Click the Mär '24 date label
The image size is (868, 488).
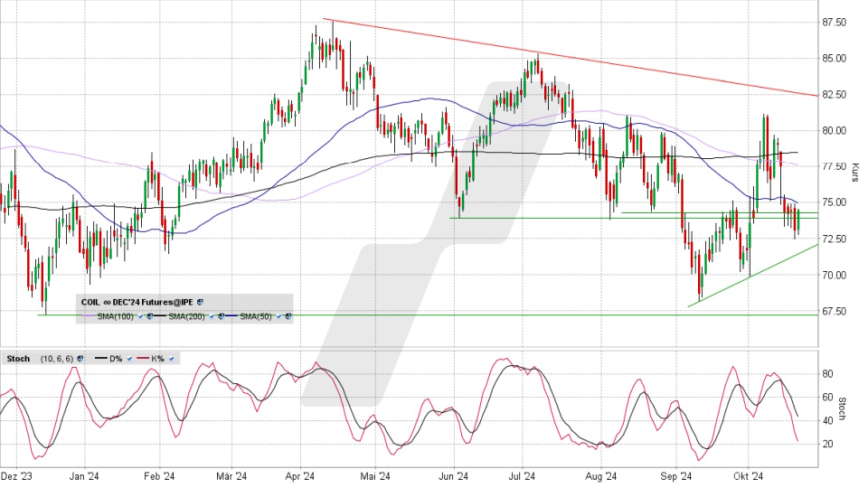point(231,476)
